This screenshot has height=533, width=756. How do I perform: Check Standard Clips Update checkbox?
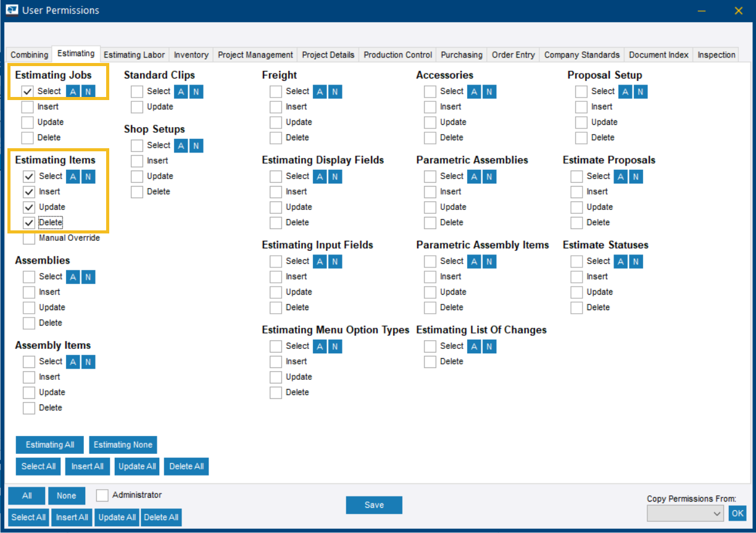137,107
